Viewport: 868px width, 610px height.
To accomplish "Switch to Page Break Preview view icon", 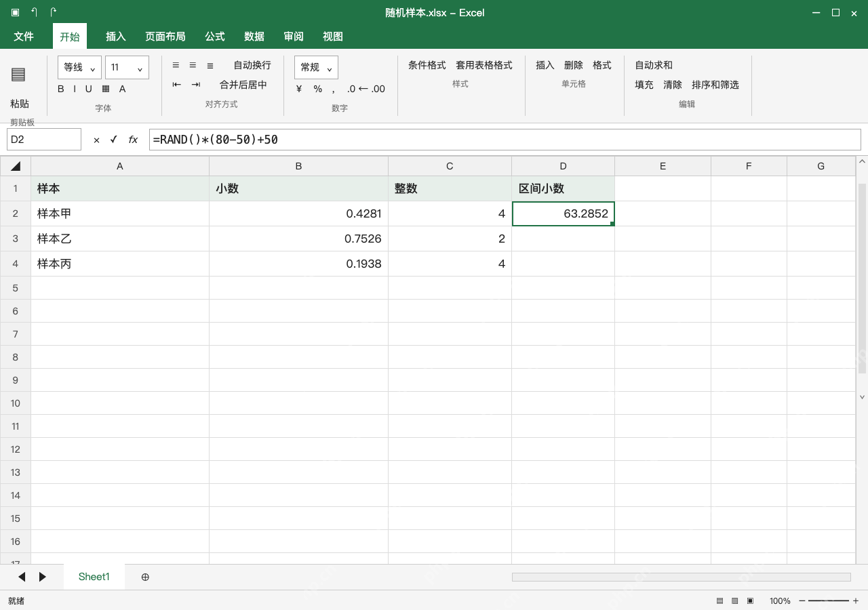I will pyautogui.click(x=750, y=601).
